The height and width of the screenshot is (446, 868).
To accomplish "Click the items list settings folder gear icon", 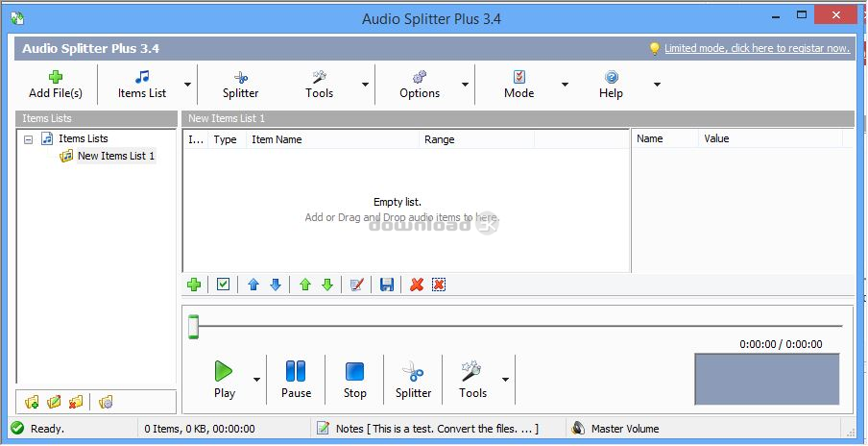I will [x=106, y=402].
